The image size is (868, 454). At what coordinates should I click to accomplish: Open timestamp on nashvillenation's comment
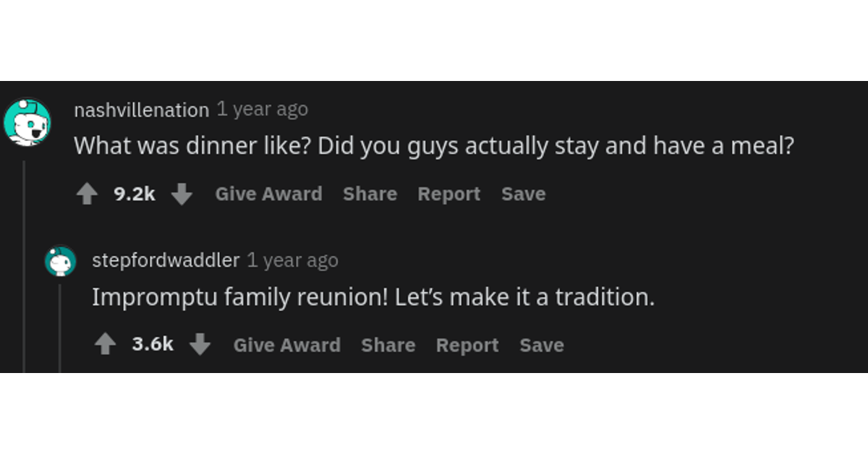[263, 109]
